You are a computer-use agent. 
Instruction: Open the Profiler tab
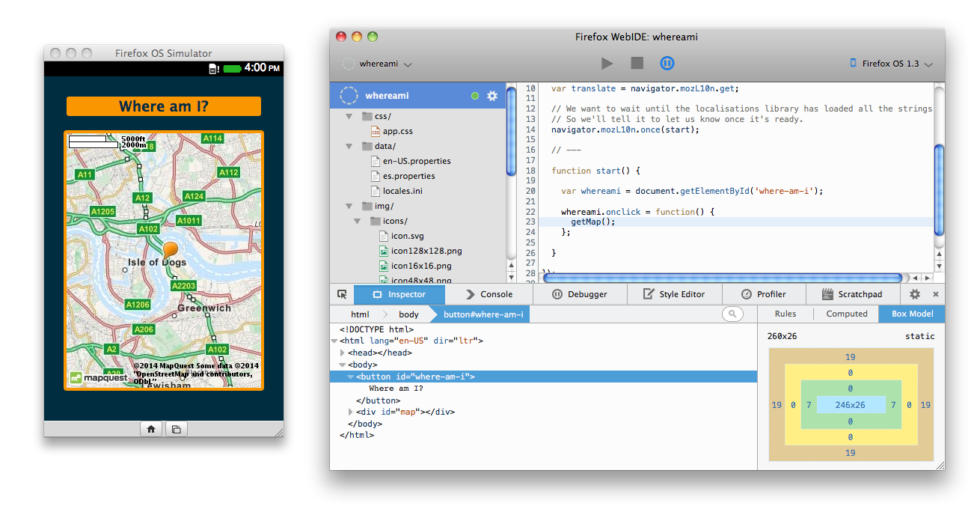coord(763,294)
